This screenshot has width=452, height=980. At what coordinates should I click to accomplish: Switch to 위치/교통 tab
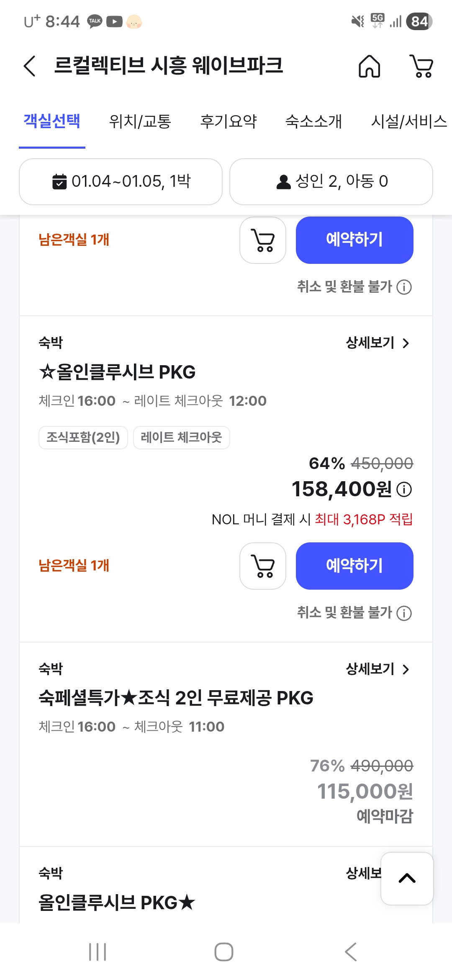pos(140,121)
